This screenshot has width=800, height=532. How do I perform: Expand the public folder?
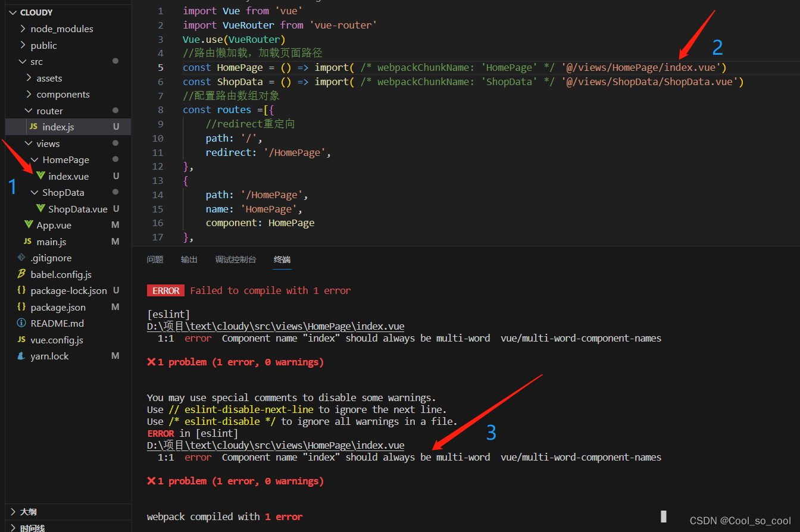coord(23,45)
